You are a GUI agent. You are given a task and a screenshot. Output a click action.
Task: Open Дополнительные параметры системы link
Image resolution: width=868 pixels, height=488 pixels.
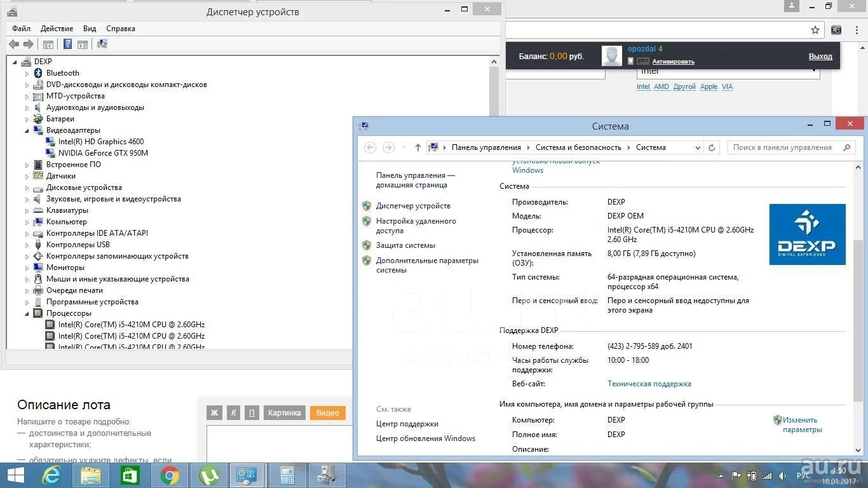click(427, 265)
